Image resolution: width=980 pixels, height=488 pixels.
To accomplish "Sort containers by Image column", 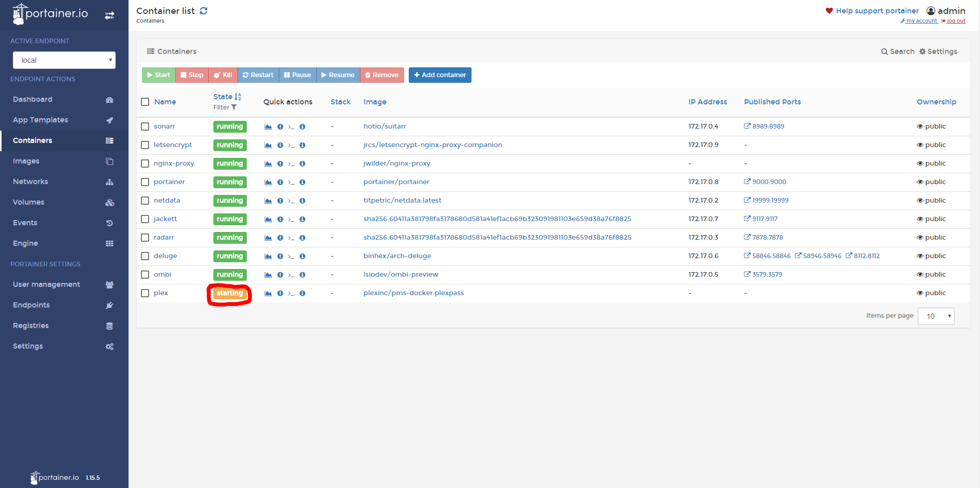I will (375, 102).
